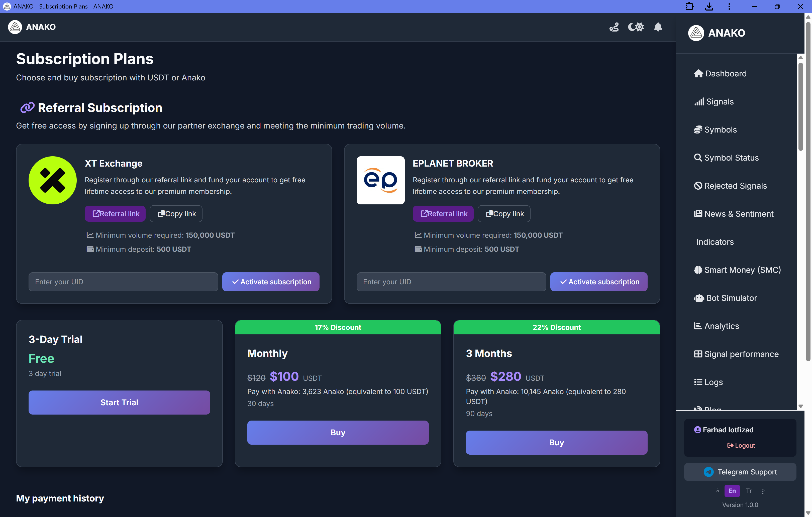The image size is (812, 517).
Task: Go to Signals in the sidebar
Action: pyautogui.click(x=714, y=101)
